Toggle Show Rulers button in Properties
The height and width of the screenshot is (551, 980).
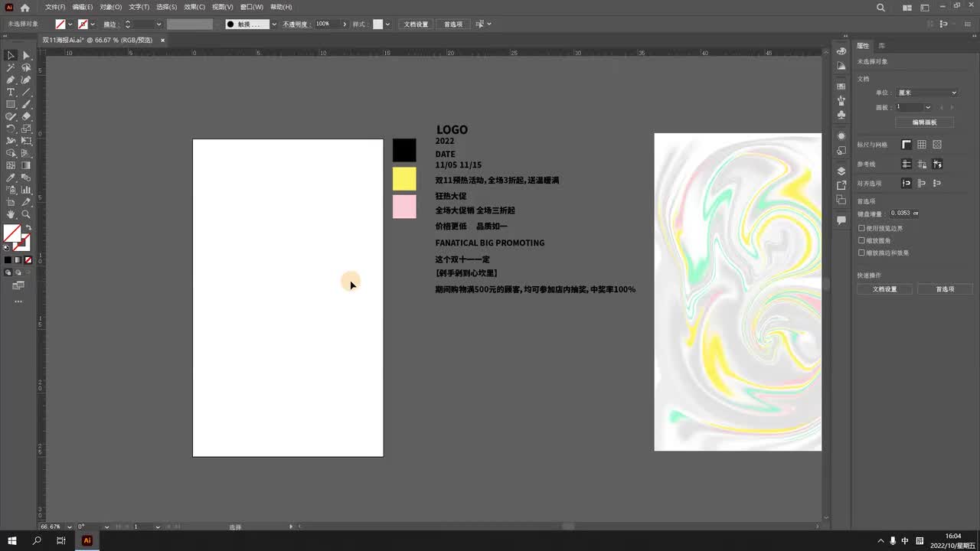[906, 145]
